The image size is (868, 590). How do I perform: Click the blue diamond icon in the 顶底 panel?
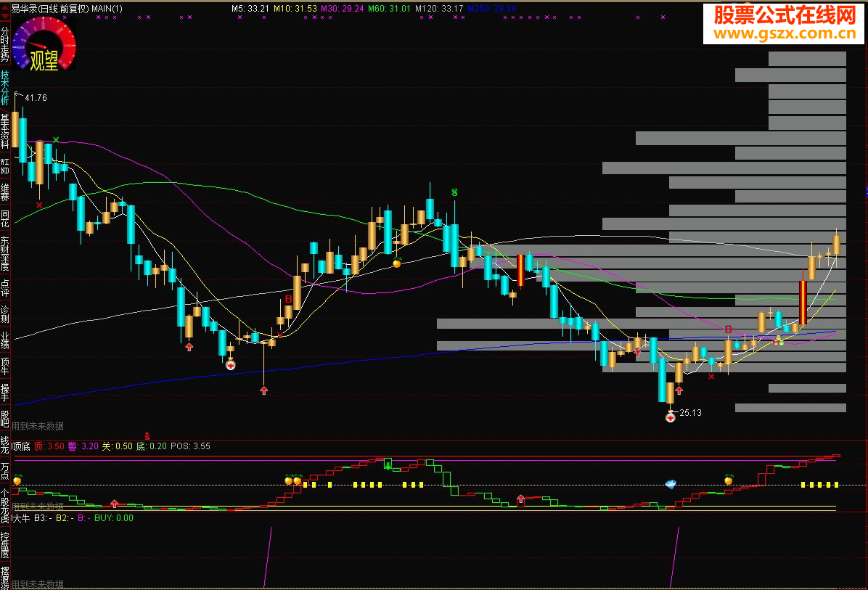click(671, 484)
